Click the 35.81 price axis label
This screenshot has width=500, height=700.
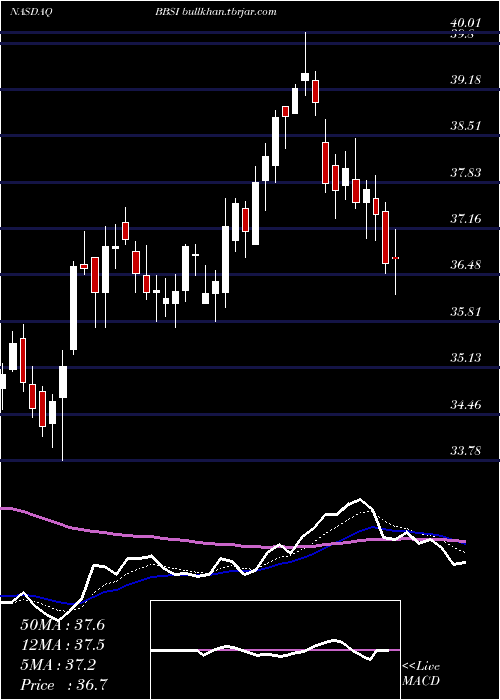[x=466, y=311]
